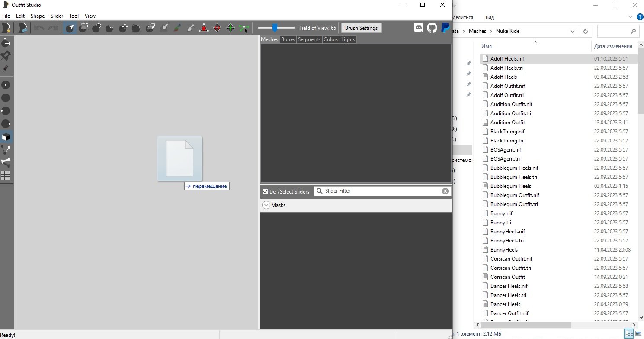Expand the Explorer ribbon chevron
This screenshot has height=339, width=644.
click(630, 17)
